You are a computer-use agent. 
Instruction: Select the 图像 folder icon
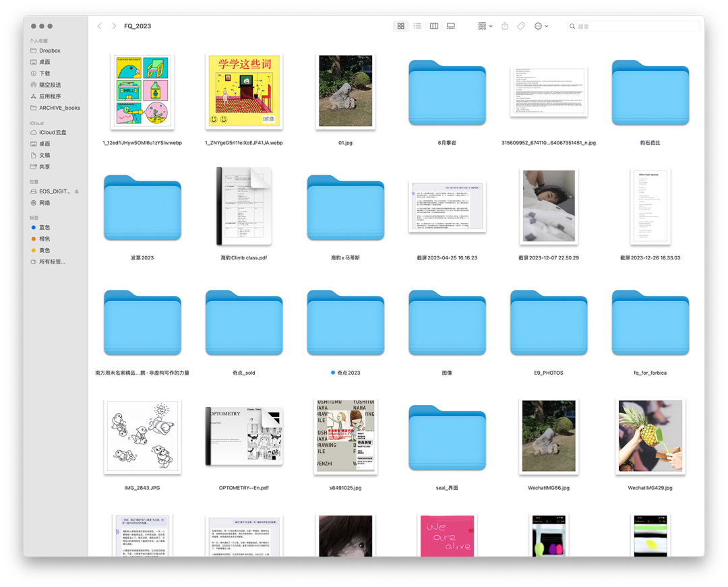(447, 323)
